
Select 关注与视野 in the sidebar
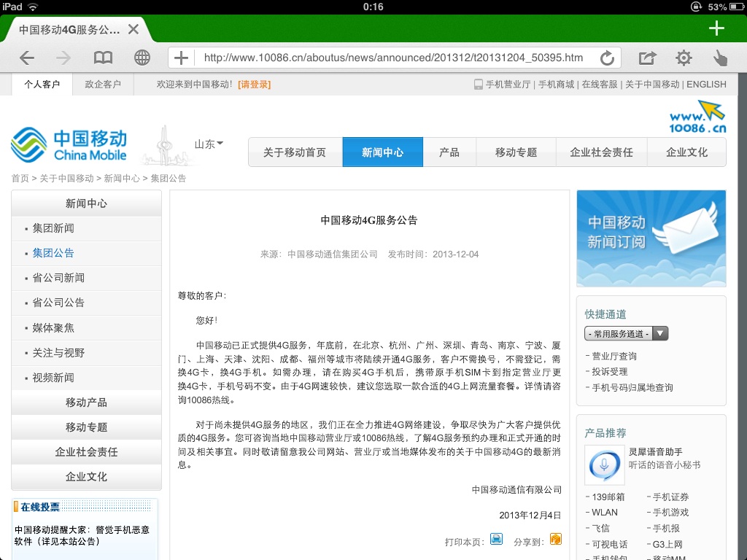pyautogui.click(x=58, y=353)
